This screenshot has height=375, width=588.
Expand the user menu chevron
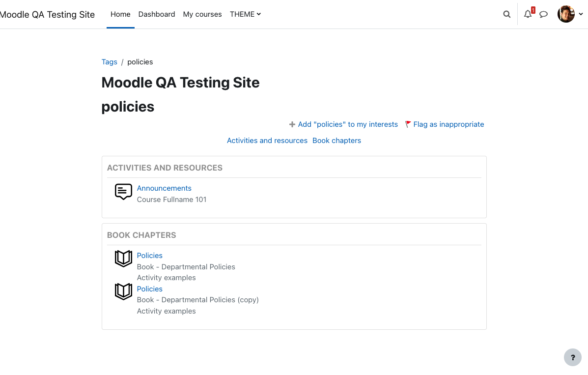click(x=581, y=14)
